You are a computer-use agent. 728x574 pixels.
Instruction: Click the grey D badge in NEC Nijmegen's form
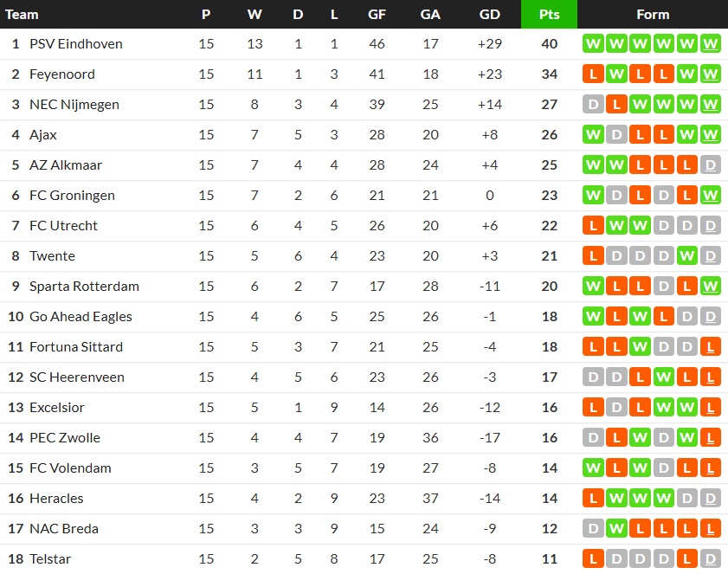click(593, 105)
